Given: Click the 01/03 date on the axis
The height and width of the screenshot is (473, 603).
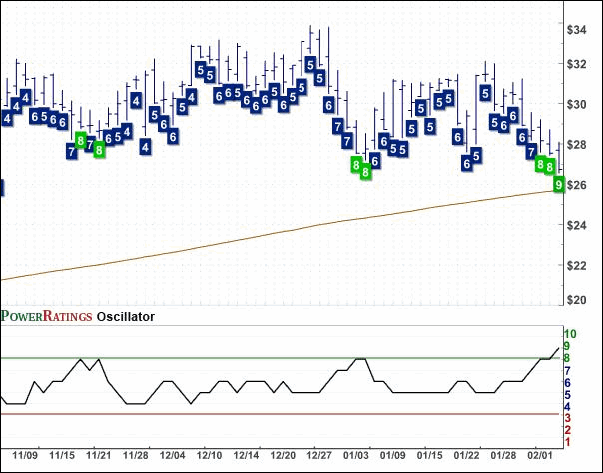Looking at the screenshot, I should pos(356,455).
